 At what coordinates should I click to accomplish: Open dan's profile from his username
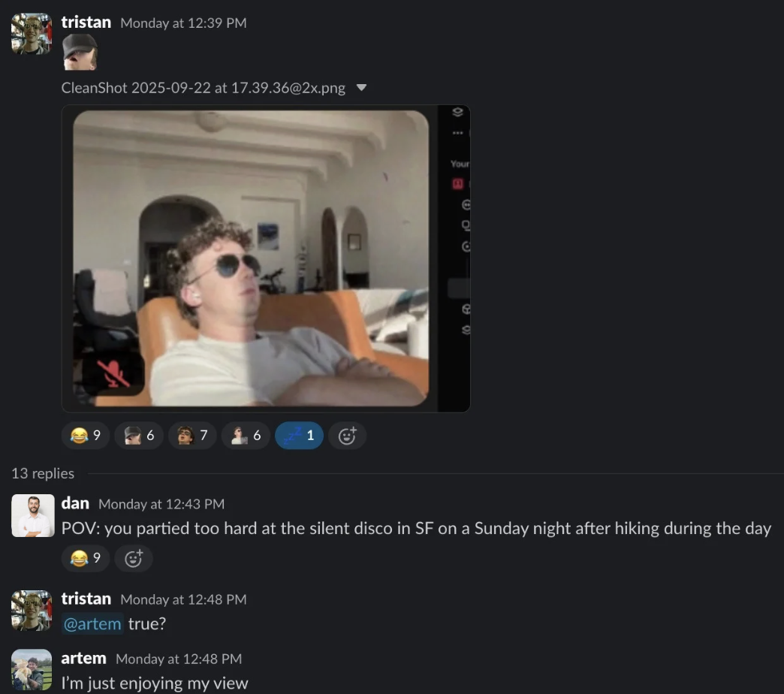(x=75, y=503)
